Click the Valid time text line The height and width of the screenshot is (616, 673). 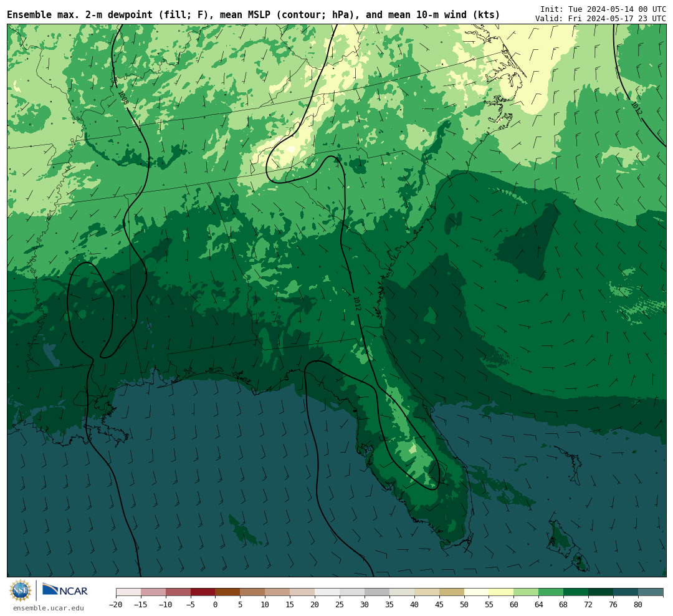pyautogui.click(x=601, y=19)
